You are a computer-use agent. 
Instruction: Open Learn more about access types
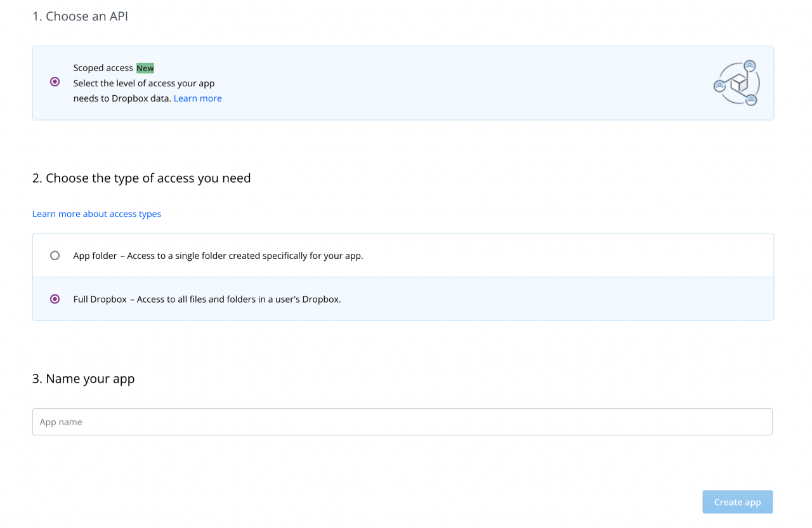[96, 214]
